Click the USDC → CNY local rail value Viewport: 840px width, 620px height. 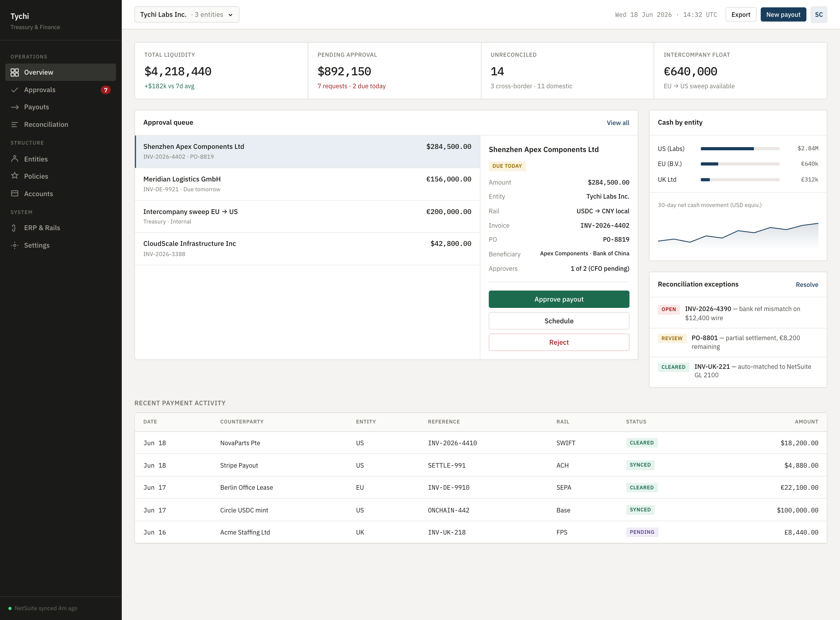pos(603,211)
